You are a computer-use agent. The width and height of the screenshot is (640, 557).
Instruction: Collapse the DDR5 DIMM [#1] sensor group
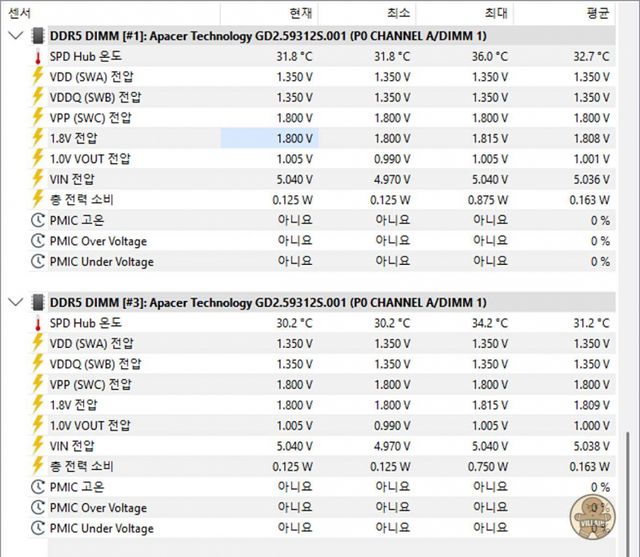pyautogui.click(x=14, y=35)
